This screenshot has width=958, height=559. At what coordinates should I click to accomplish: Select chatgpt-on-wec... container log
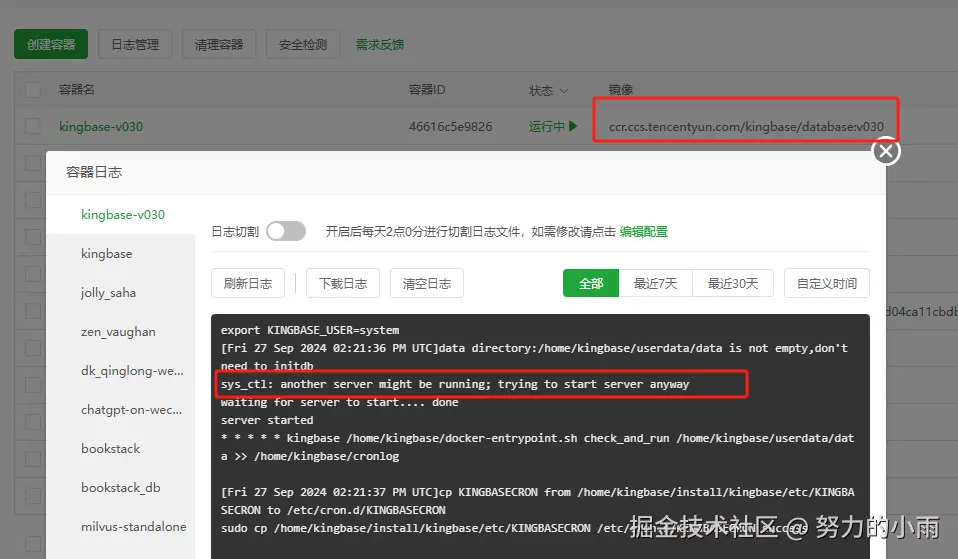[121, 410]
